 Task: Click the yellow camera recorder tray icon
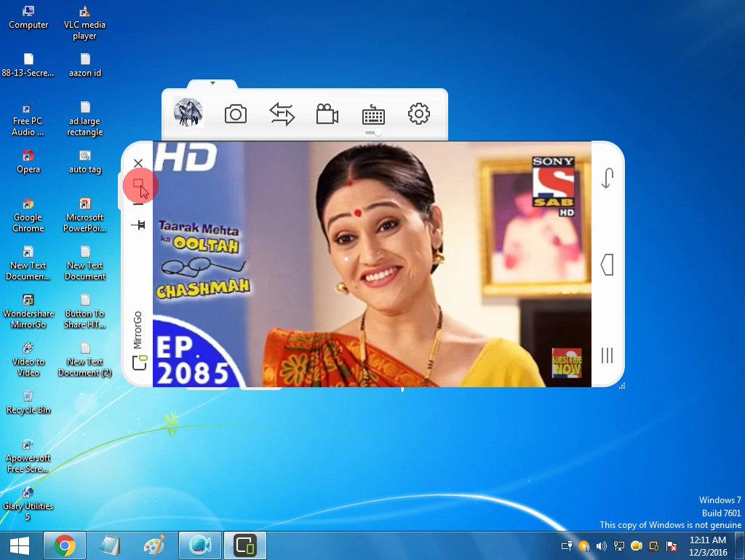(636, 546)
